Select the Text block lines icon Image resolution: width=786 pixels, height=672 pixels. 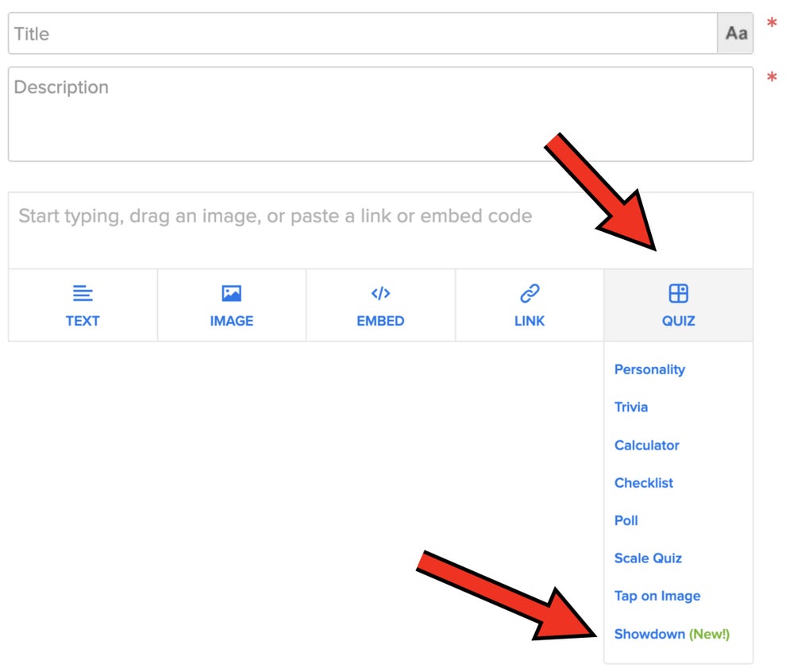[x=83, y=294]
